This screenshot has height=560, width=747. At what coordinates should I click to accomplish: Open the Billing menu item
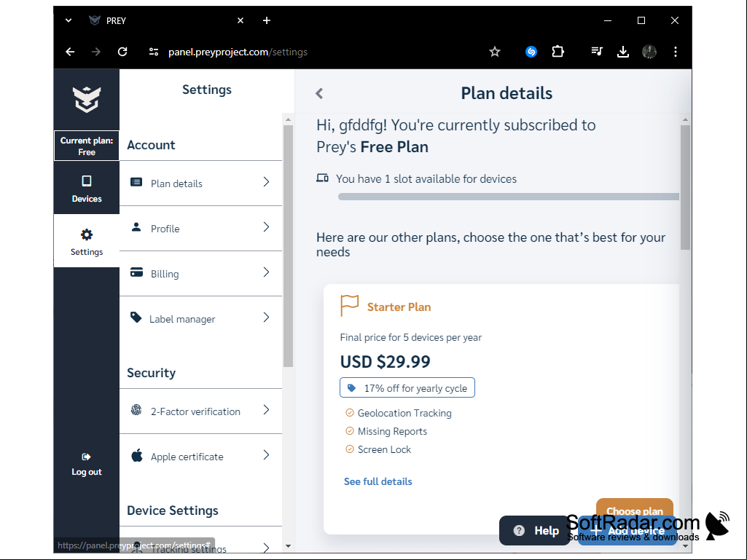coord(200,274)
